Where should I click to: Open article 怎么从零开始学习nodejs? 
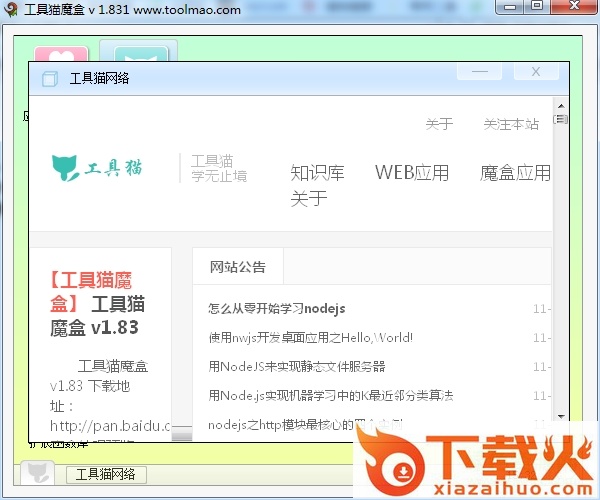[277, 308]
